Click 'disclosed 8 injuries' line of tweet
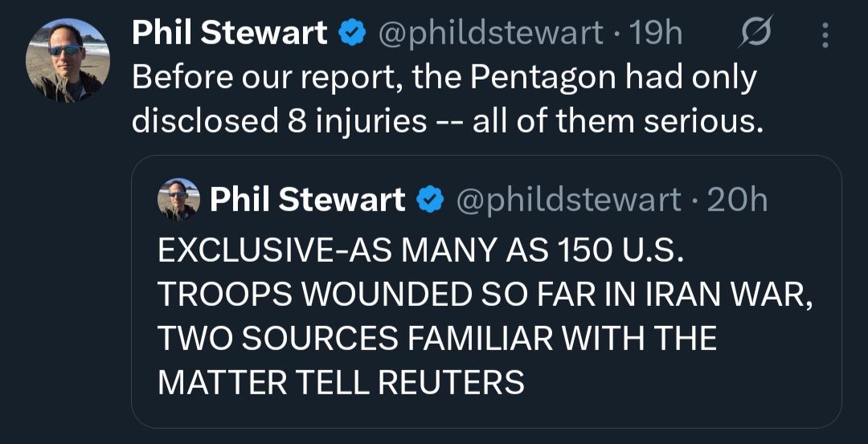 pyautogui.click(x=279, y=121)
